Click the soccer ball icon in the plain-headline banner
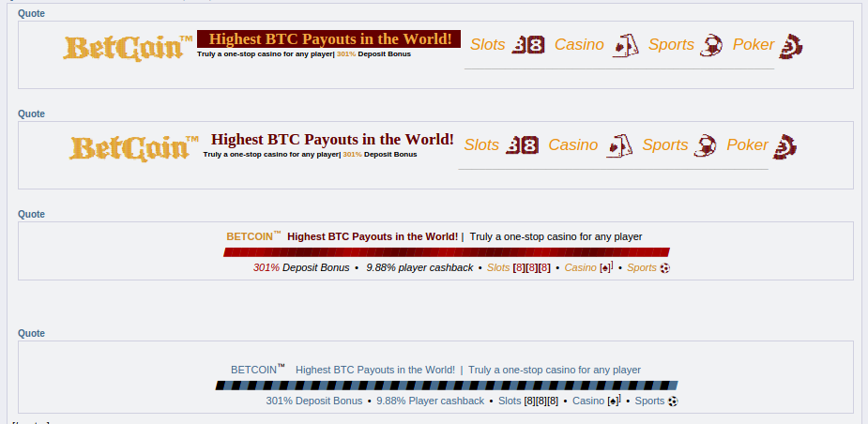The image size is (868, 424). (706, 145)
